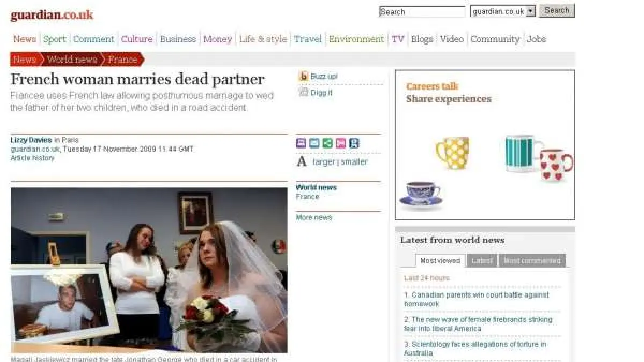Click inside the Search text field

click(x=422, y=12)
